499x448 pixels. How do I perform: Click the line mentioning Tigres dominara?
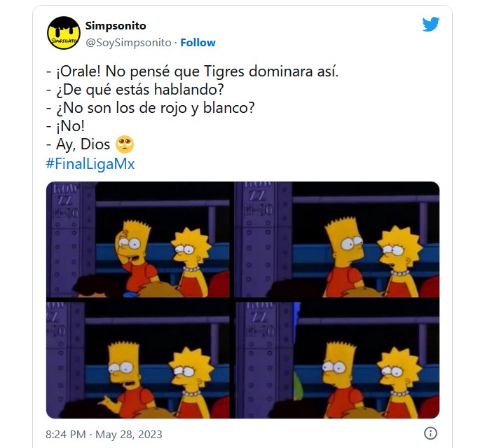192,72
